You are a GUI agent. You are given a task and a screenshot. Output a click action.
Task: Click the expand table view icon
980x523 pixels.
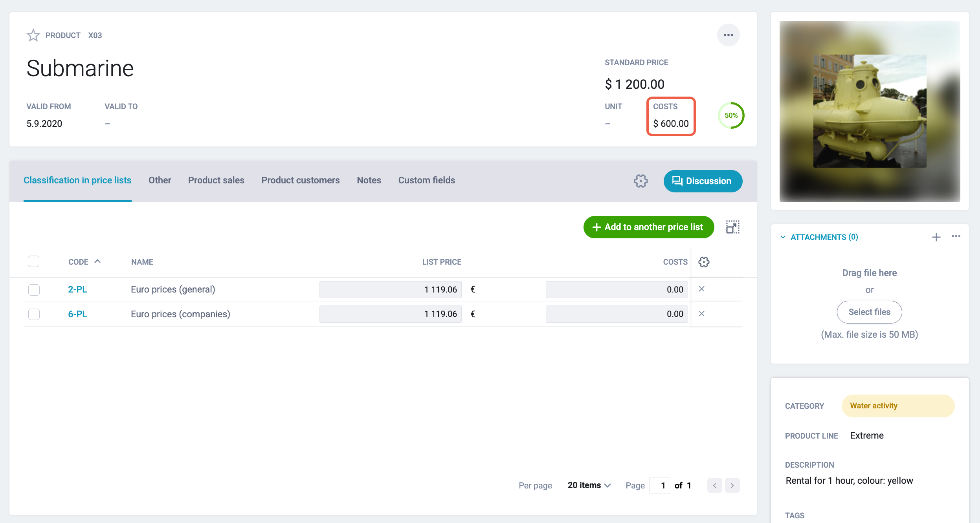[733, 227]
